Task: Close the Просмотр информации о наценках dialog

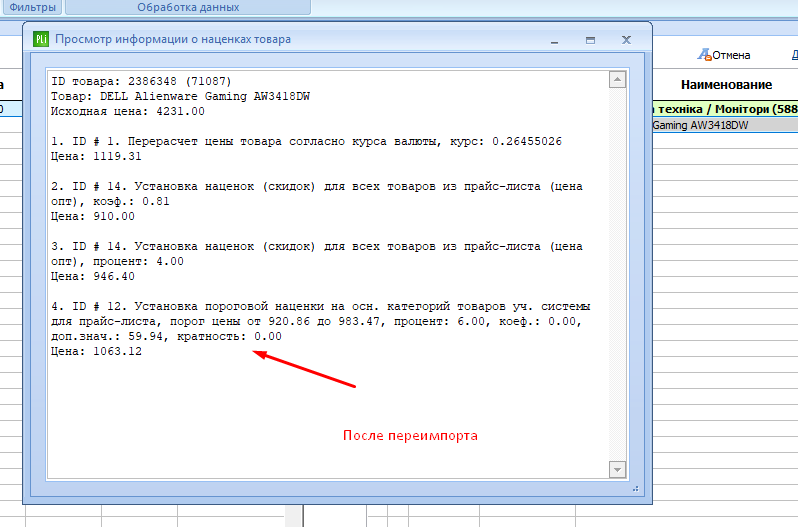Action: coord(626,40)
